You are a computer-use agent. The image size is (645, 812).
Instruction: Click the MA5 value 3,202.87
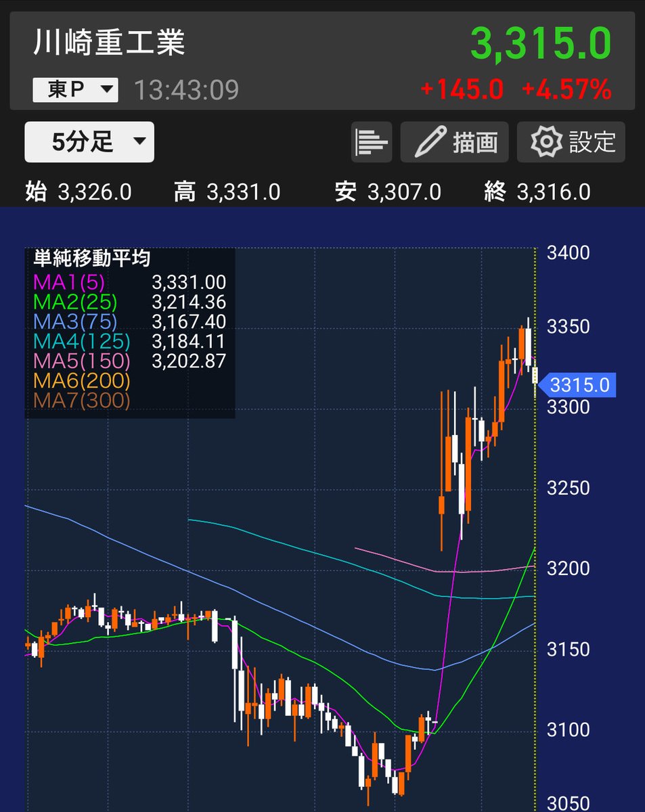click(x=190, y=361)
